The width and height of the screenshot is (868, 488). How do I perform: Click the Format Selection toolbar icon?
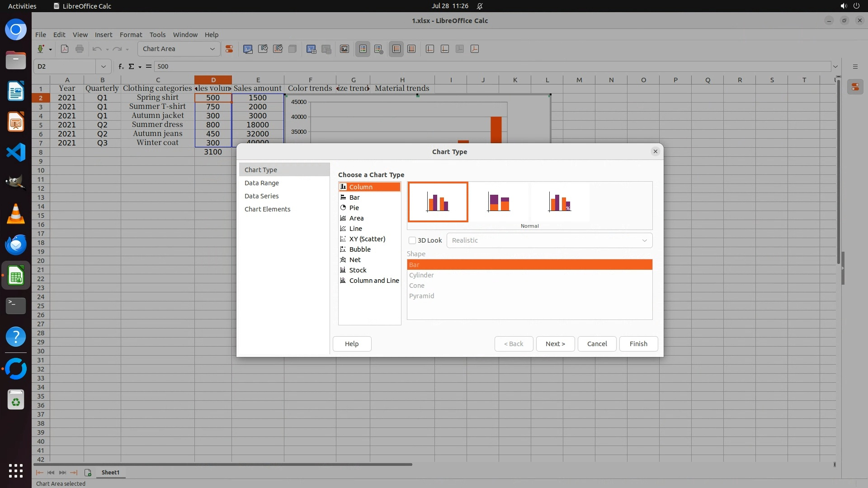click(229, 49)
